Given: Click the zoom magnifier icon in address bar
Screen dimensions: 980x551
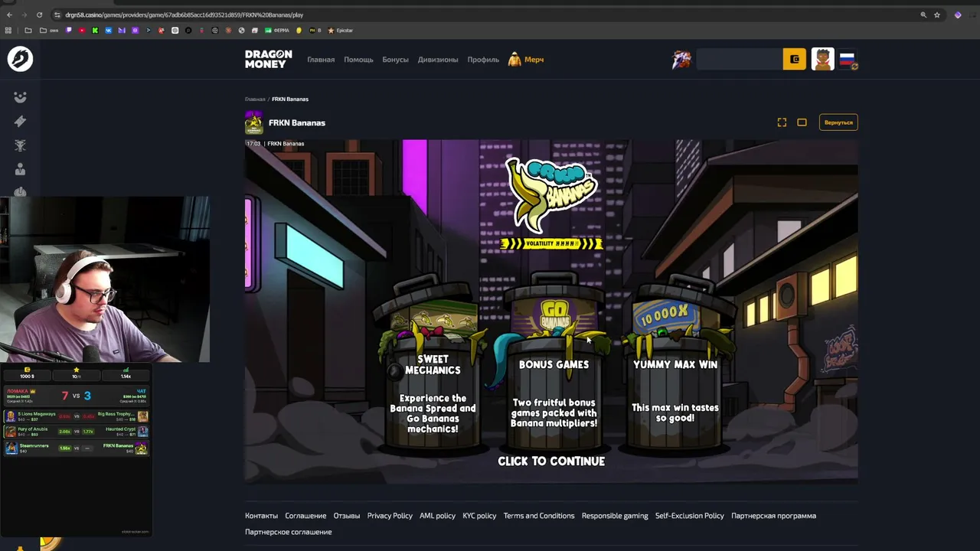Looking at the screenshot, I should (x=923, y=15).
